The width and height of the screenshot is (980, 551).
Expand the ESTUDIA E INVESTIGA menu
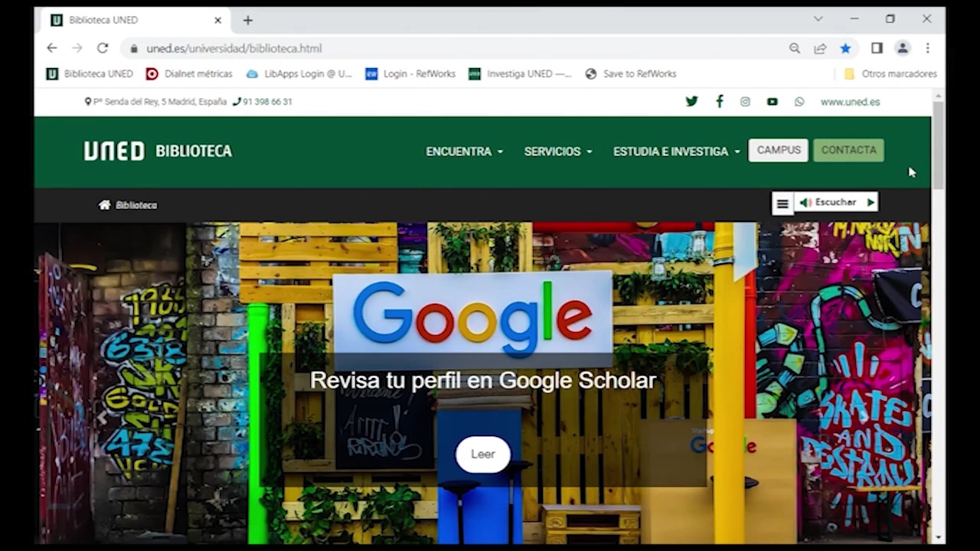(676, 152)
